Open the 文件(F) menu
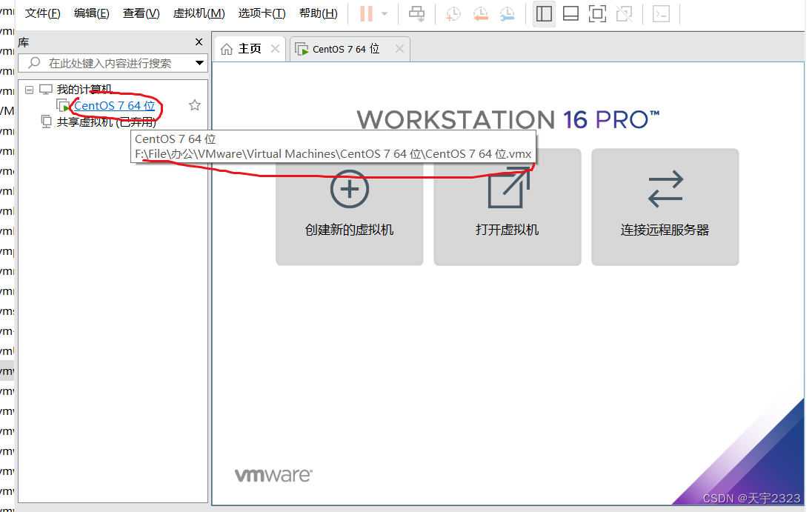Viewport: 812px width, 512px height. [x=42, y=13]
